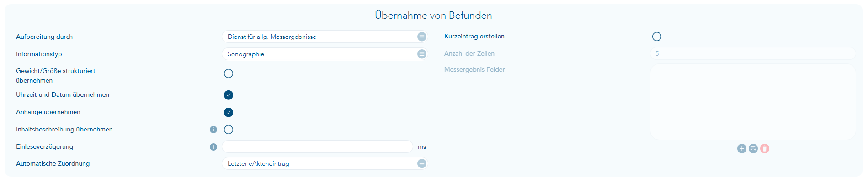
Task: Toggle Kurzeintrag erstellen checkbox
Action: coord(657,37)
